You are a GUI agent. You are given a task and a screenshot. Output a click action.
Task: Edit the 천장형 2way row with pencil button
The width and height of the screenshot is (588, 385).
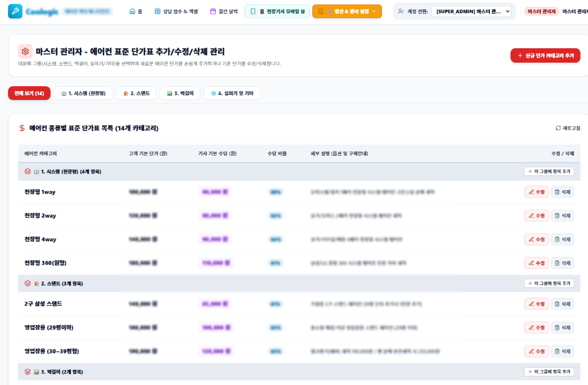(x=536, y=215)
